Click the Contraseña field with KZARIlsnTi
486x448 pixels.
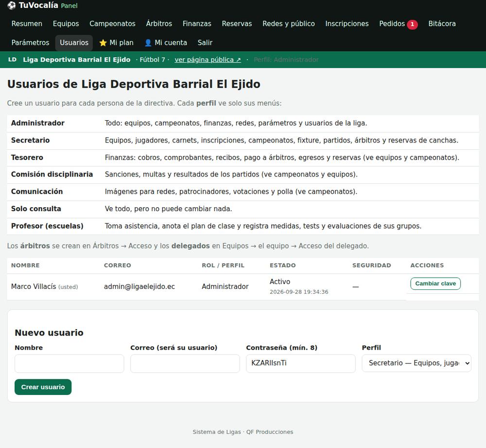point(301,363)
